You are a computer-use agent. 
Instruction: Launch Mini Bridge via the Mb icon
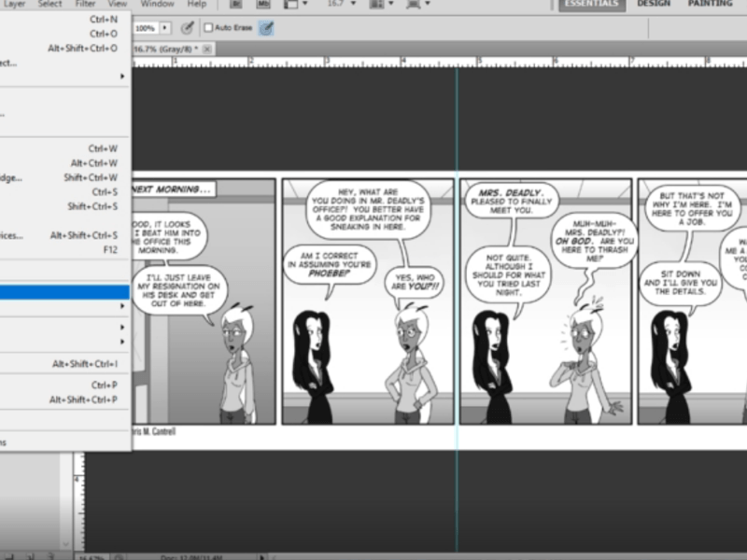point(262,4)
